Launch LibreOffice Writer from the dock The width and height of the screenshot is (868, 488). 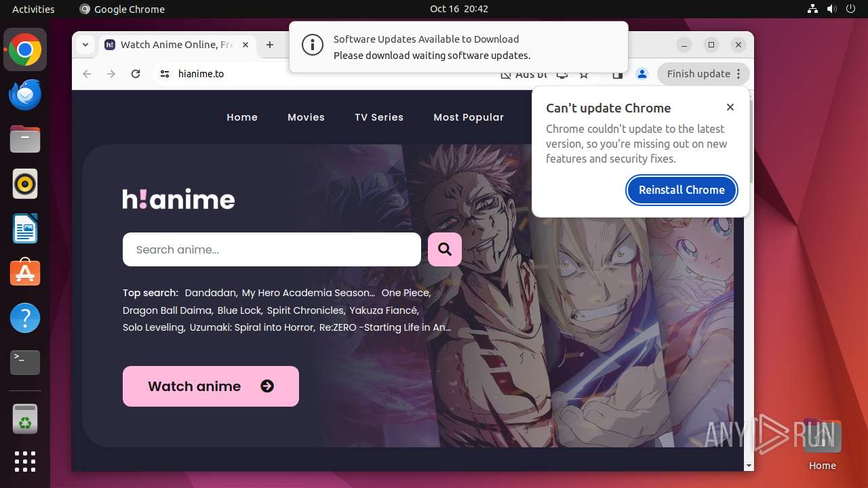click(x=25, y=228)
